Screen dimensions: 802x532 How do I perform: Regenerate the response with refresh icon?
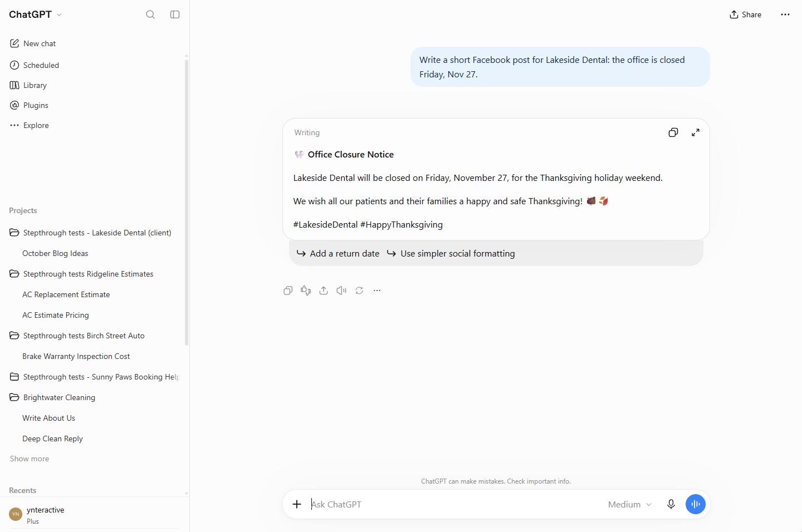tap(359, 290)
